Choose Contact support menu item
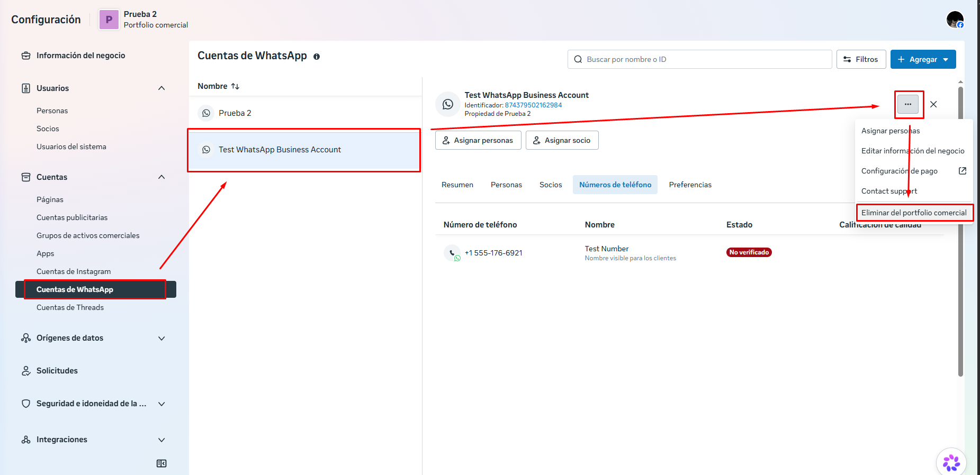The image size is (980, 475). coord(914,191)
